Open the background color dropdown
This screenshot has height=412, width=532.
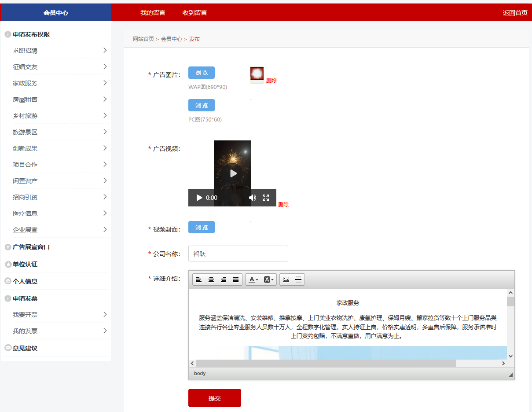tap(268, 280)
